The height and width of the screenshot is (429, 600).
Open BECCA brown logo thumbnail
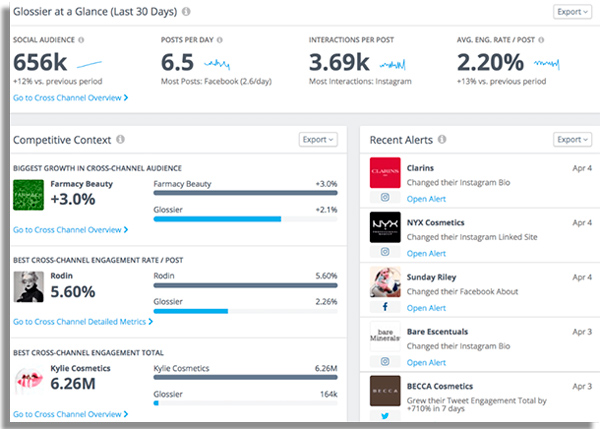tap(385, 391)
